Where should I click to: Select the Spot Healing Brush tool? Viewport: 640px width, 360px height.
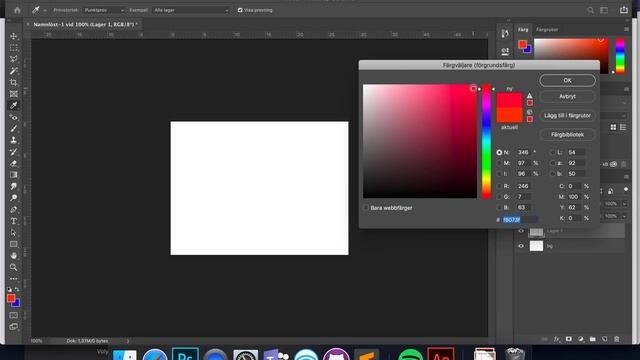click(13, 117)
